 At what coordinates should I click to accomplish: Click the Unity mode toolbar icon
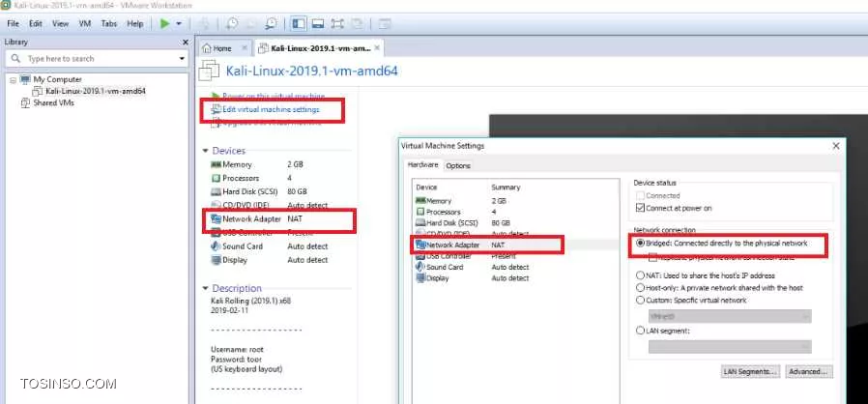click(x=357, y=24)
